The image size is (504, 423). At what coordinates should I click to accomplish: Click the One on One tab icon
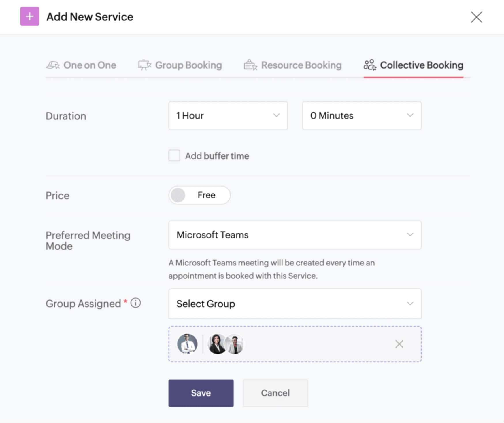click(x=53, y=65)
